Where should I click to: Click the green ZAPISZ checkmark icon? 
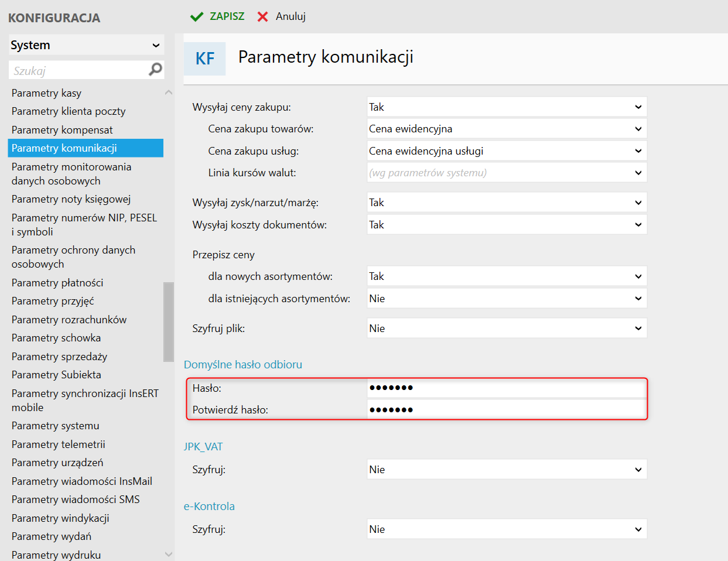pyautogui.click(x=197, y=16)
